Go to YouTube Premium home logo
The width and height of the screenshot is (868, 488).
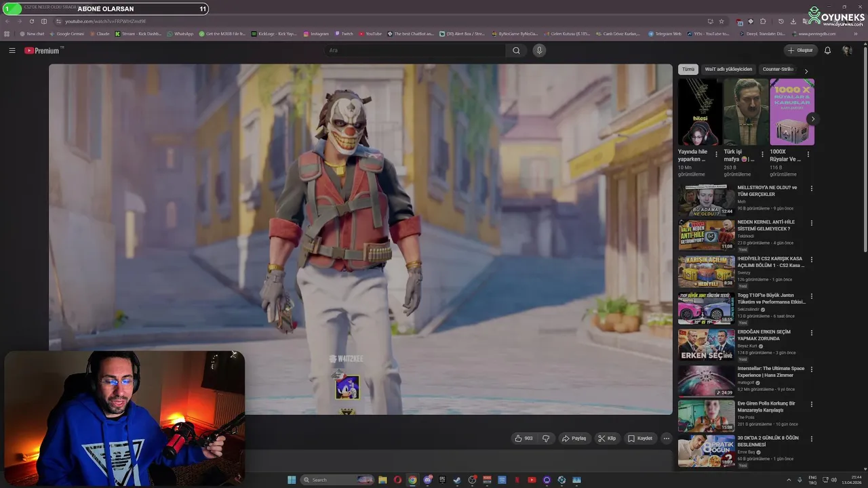pyautogui.click(x=42, y=50)
